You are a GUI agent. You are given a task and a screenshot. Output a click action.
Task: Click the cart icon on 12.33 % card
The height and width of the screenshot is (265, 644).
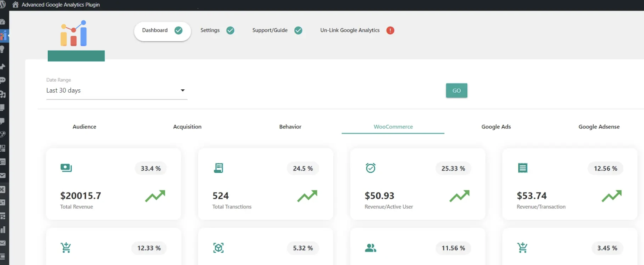click(x=66, y=247)
